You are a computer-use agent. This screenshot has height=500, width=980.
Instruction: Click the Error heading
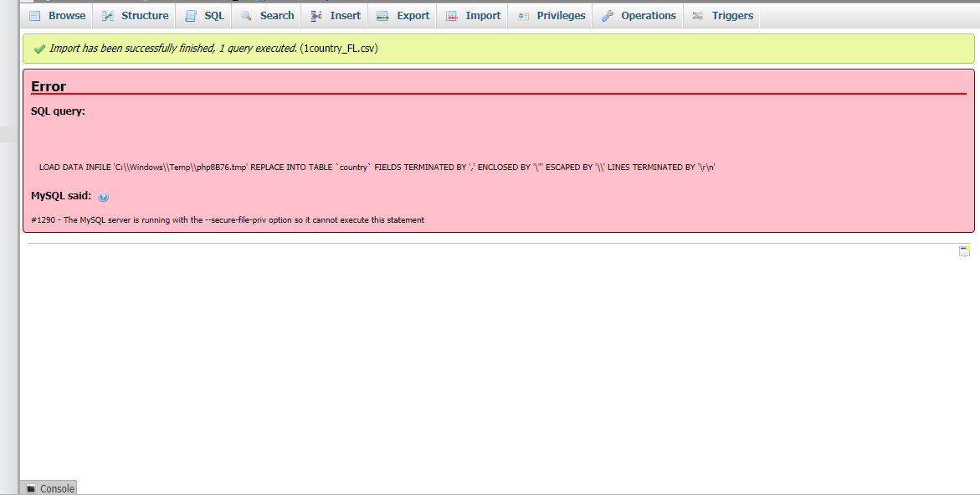click(x=49, y=86)
